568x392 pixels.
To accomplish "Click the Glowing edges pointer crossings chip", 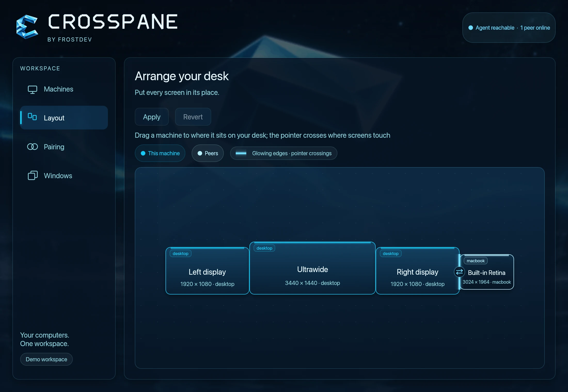I will (284, 153).
